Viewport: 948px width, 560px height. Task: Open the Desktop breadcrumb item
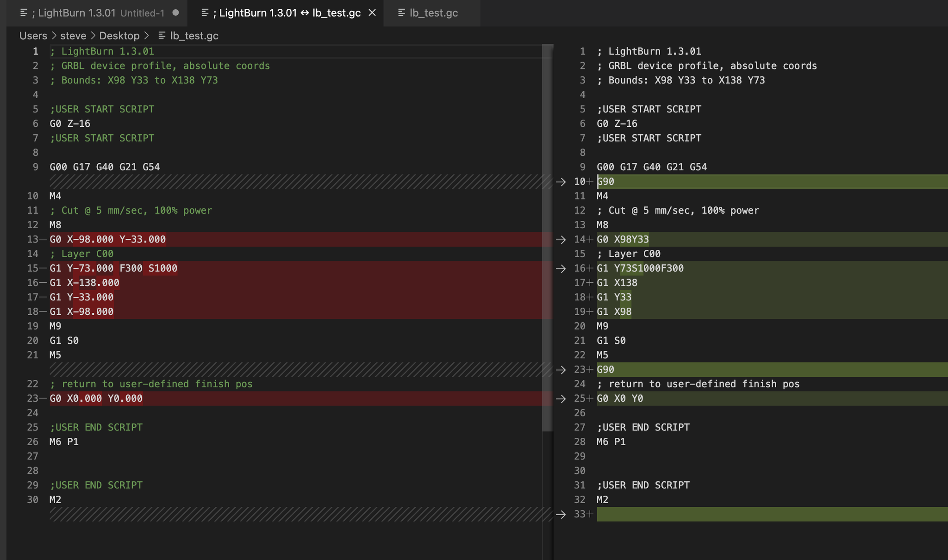(120, 36)
